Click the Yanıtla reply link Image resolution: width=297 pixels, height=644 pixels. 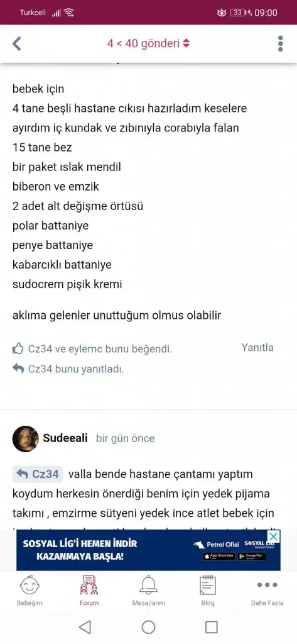click(257, 347)
